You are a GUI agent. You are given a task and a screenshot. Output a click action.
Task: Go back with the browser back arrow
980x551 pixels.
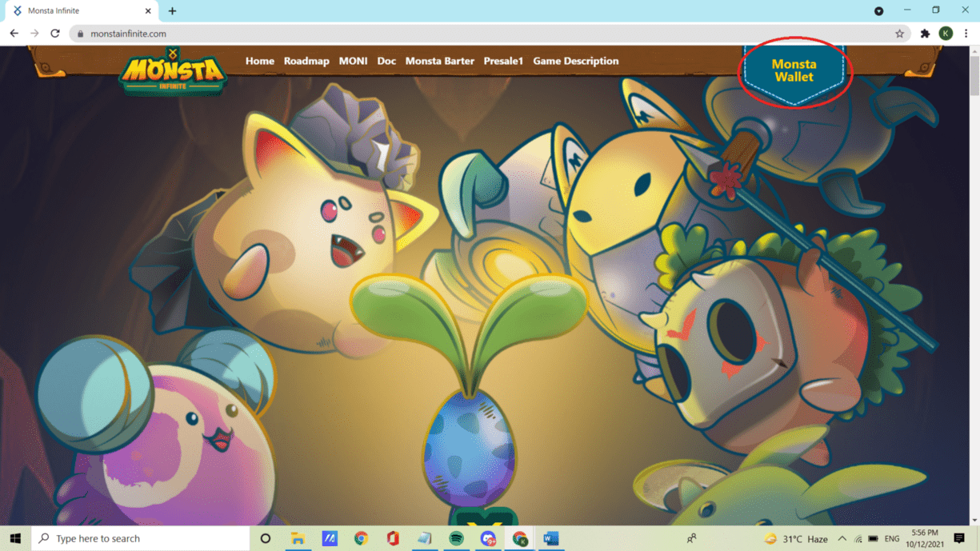(x=14, y=34)
